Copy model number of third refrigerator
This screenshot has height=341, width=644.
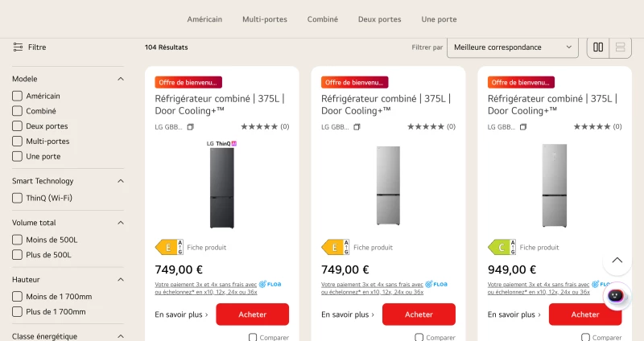522,127
